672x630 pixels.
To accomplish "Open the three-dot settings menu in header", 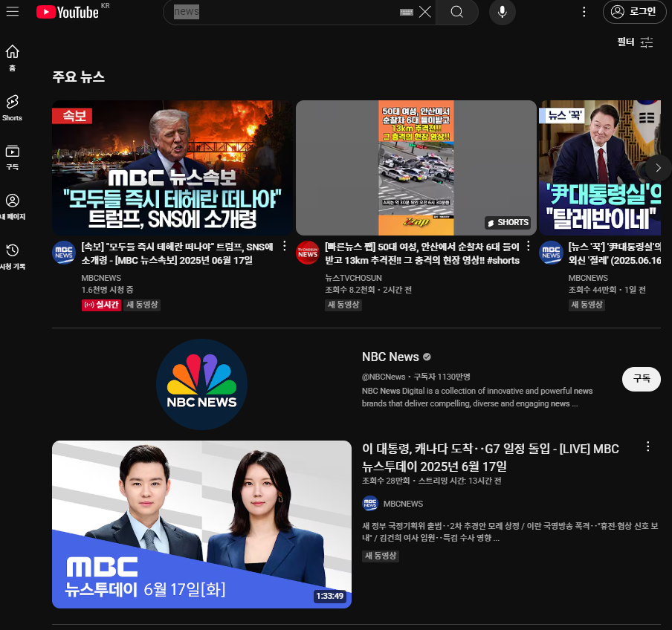I will tap(584, 12).
